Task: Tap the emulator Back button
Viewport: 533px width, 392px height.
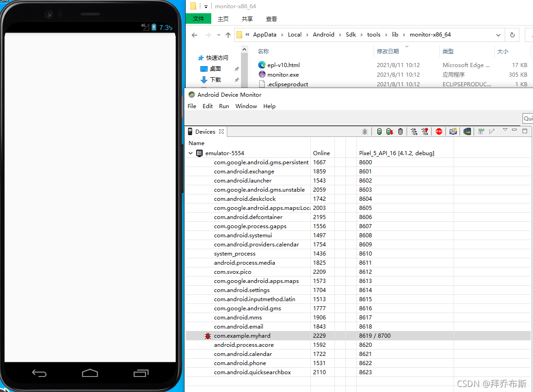Action: click(39, 373)
